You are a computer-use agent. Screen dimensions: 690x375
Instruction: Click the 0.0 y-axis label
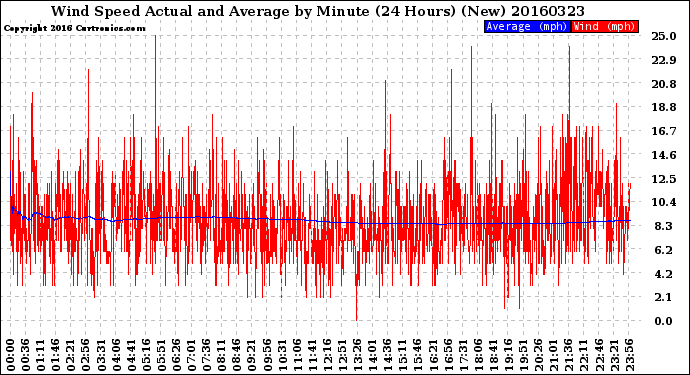point(664,321)
